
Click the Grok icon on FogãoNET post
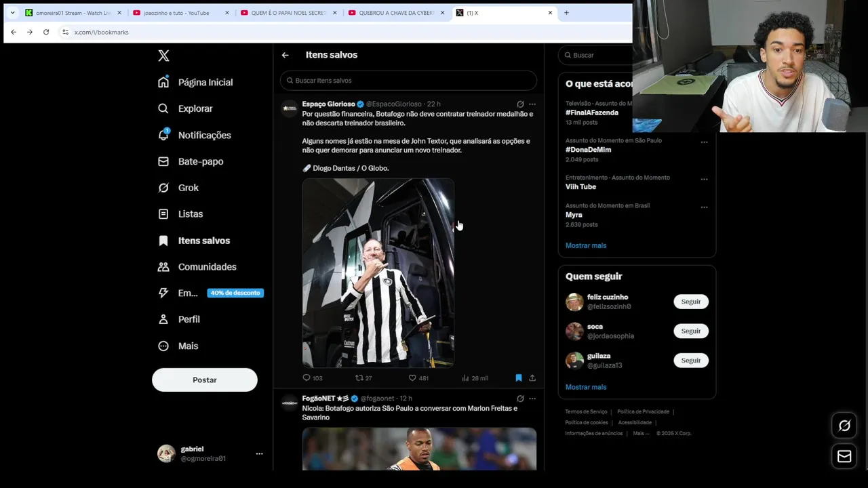click(520, 399)
